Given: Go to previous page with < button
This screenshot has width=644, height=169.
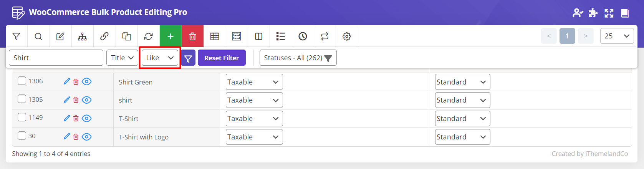Looking at the screenshot, I should (x=549, y=36).
